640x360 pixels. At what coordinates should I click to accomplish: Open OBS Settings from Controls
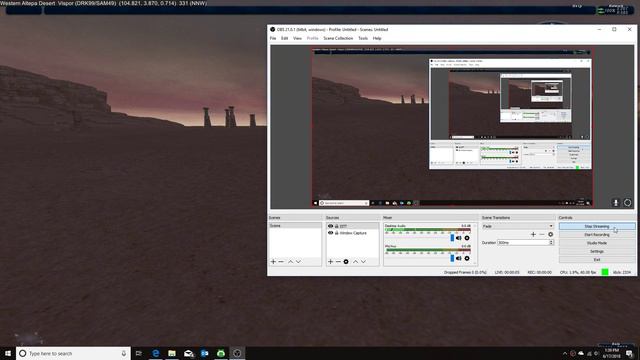pyautogui.click(x=597, y=251)
